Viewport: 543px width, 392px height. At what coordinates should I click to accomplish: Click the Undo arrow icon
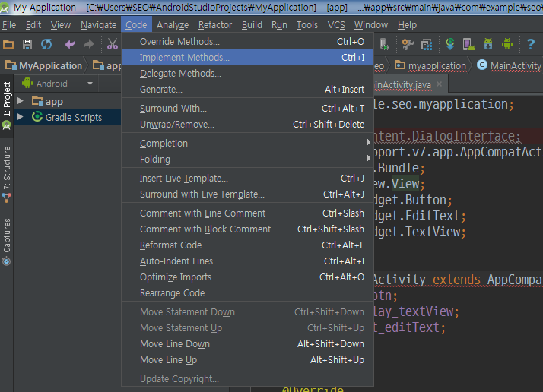pos(70,44)
